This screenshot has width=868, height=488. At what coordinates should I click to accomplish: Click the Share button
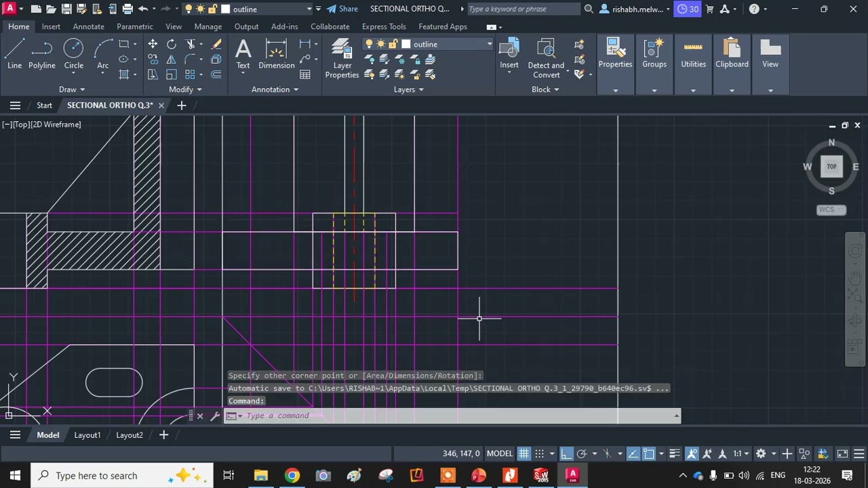click(x=342, y=9)
